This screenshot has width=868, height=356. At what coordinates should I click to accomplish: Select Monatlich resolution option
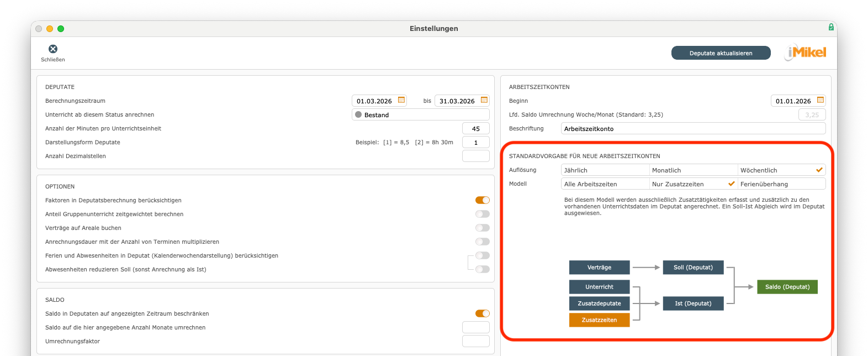pos(693,170)
